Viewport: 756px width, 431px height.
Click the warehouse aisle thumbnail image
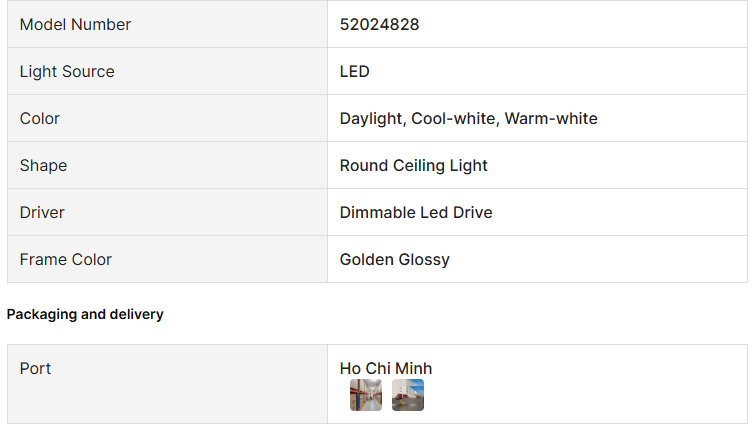(x=365, y=395)
